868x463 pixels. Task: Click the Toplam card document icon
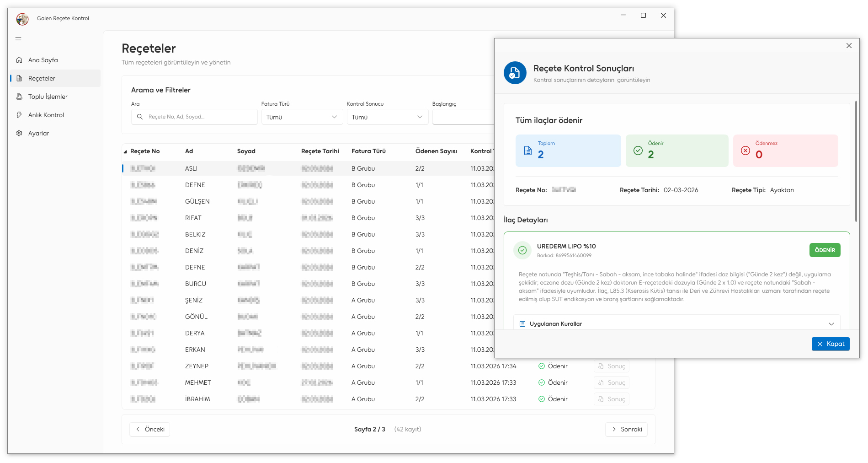tap(528, 151)
